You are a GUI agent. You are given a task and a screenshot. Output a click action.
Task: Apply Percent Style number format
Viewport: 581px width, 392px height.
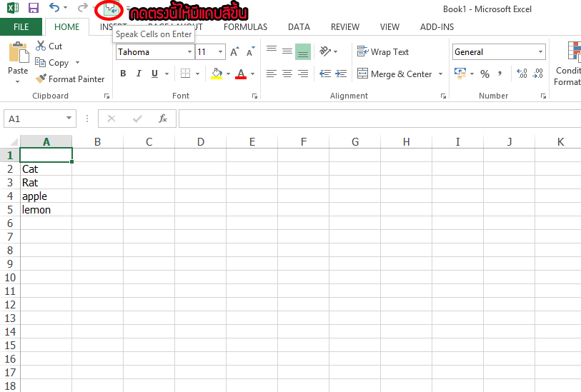(x=485, y=74)
